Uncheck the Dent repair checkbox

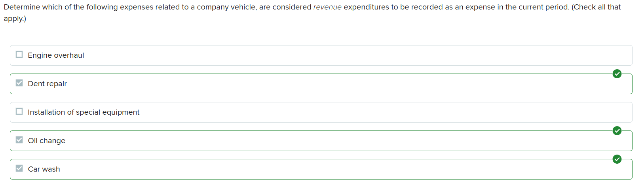point(19,83)
